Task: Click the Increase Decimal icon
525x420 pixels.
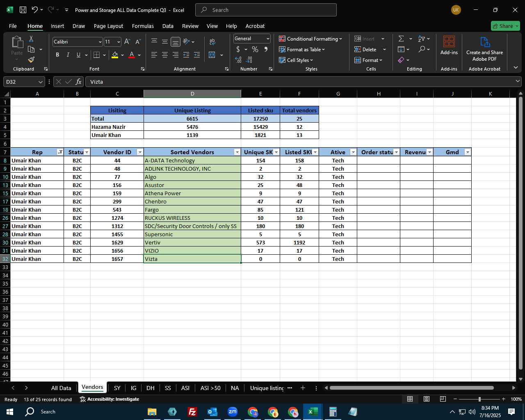Action: [x=238, y=60]
